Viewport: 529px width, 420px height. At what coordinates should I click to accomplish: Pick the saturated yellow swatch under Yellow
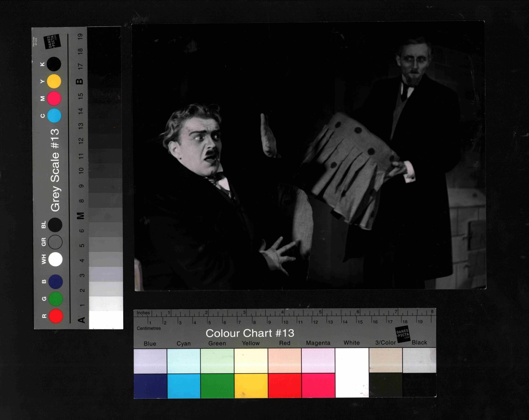251,386
